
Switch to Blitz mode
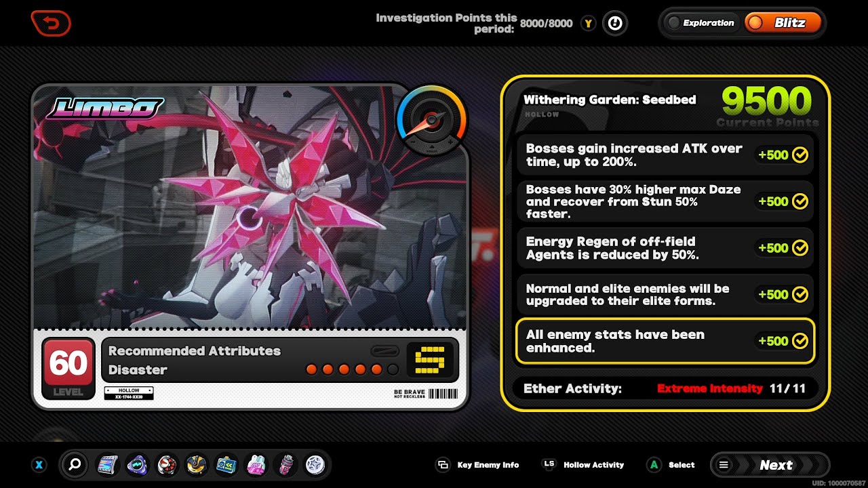(783, 23)
